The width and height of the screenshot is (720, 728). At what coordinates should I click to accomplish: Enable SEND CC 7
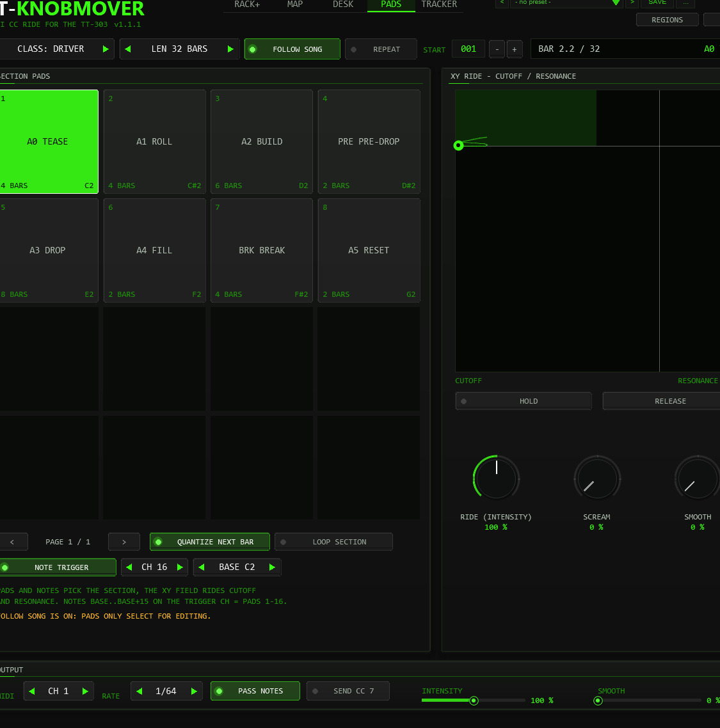pos(348,691)
